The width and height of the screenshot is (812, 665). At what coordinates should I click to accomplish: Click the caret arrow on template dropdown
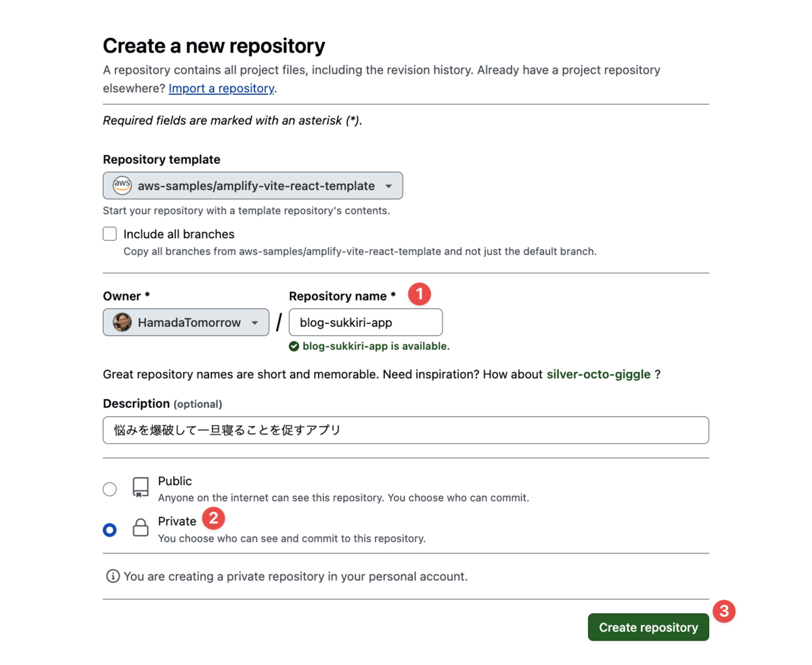[388, 186]
